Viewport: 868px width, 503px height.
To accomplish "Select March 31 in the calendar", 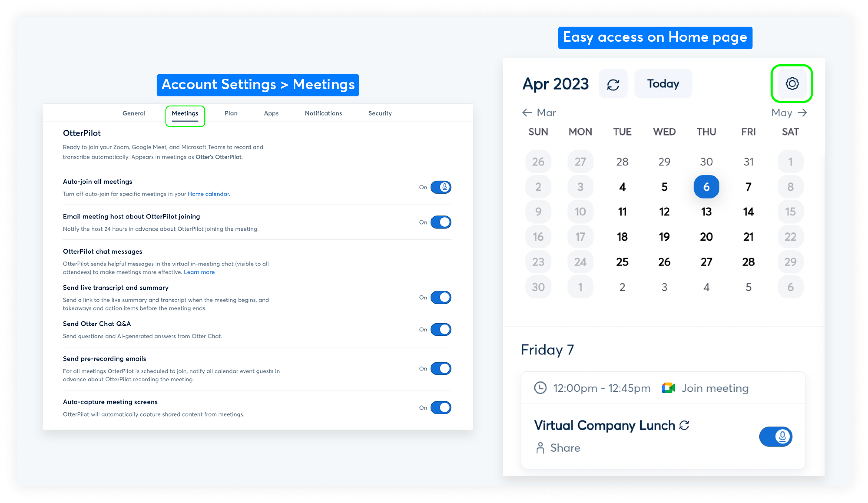I will tap(748, 162).
